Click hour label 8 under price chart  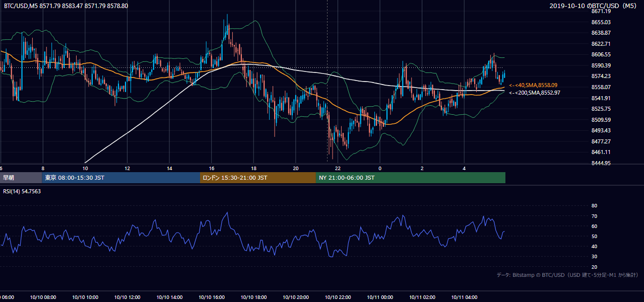[43, 169]
